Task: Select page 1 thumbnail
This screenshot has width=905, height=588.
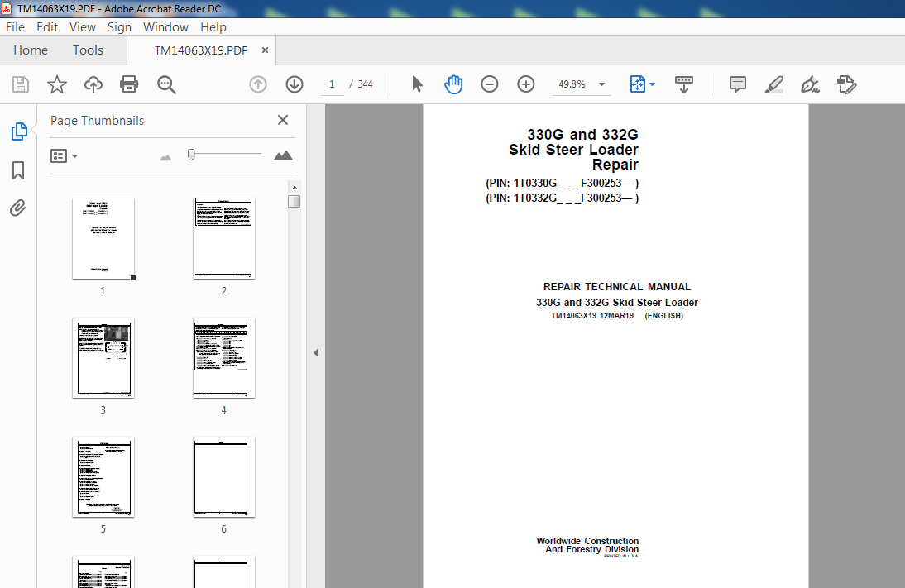Action: click(x=103, y=239)
